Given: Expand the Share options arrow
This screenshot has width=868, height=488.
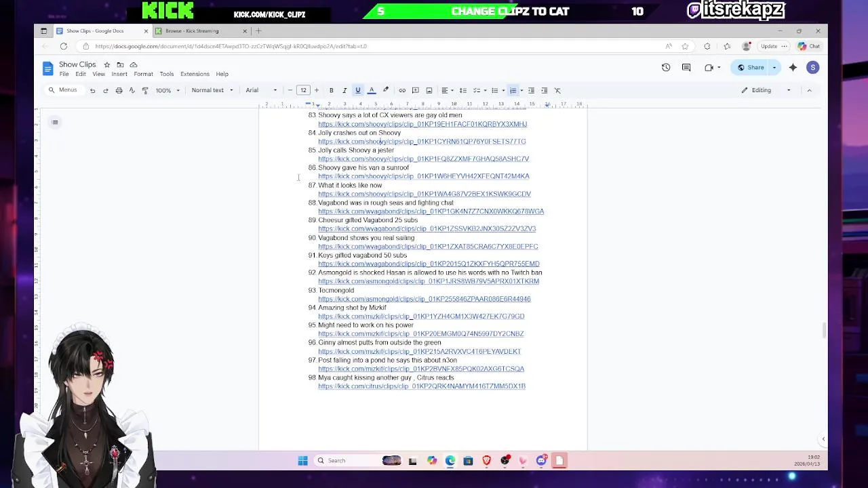Looking at the screenshot, I should 774,67.
